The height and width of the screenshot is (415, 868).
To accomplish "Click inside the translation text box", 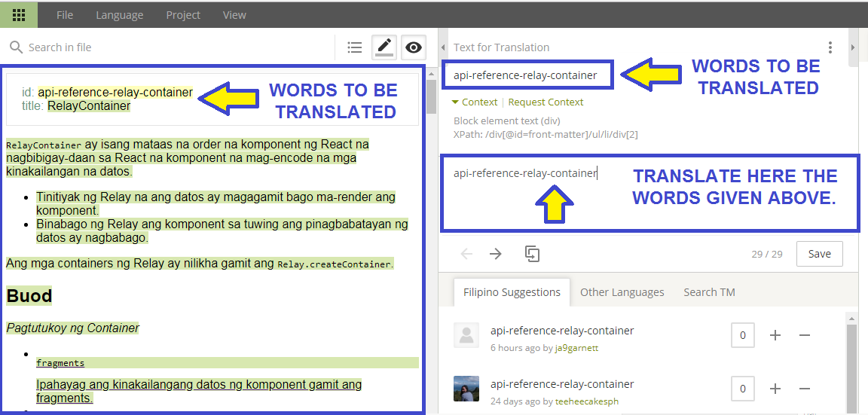I will click(650, 193).
